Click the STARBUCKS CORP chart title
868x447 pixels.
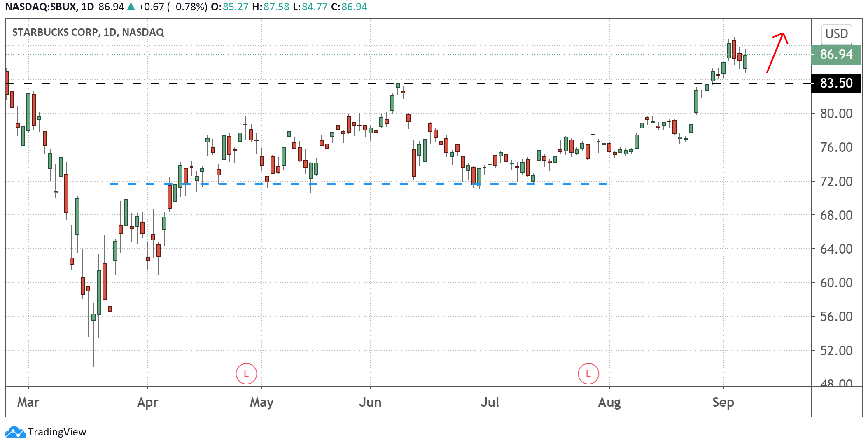(88, 32)
